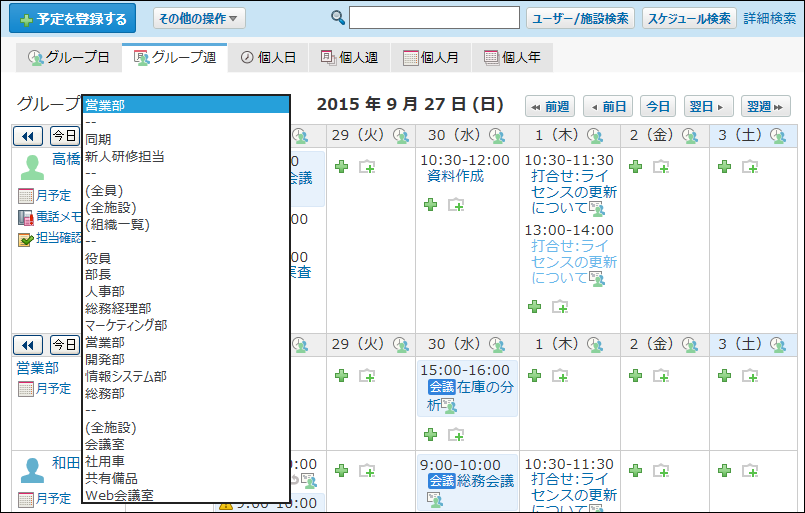Image resolution: width=805 pixels, height=513 pixels.
Task: Open group day view icon beside top 29 (火)
Action: pos(401,136)
